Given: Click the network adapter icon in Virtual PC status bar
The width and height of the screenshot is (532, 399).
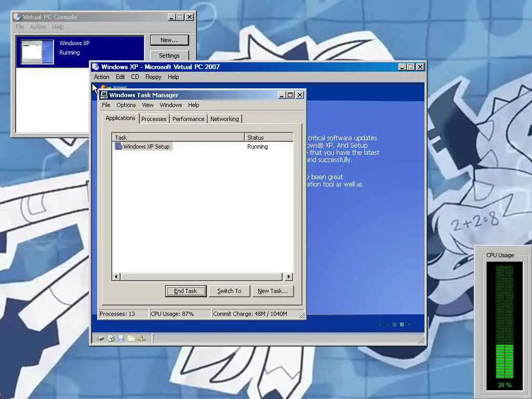Looking at the screenshot, I should point(142,338).
